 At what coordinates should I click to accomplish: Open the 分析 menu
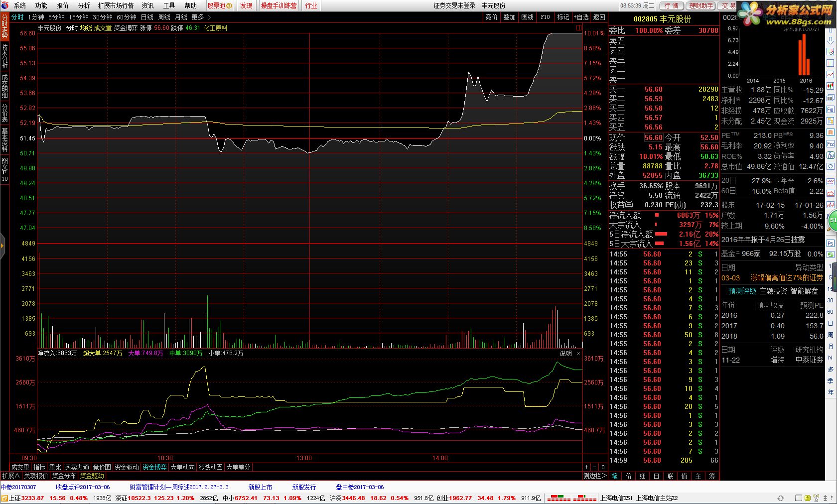[84, 5]
